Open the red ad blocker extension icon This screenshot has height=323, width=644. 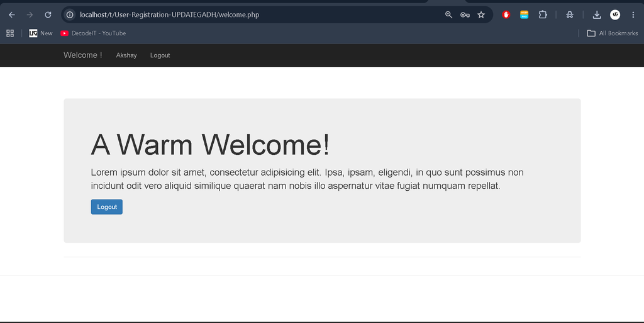pyautogui.click(x=506, y=14)
